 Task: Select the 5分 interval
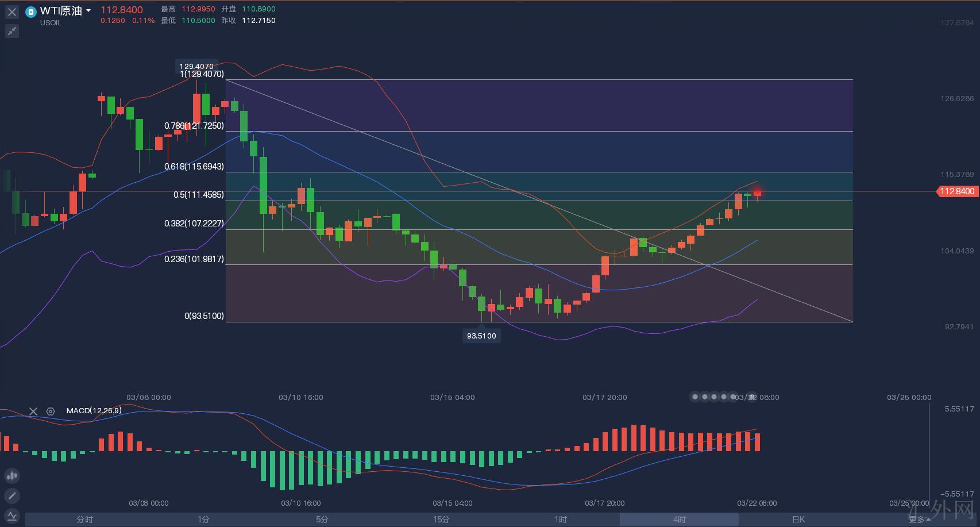coord(322,520)
